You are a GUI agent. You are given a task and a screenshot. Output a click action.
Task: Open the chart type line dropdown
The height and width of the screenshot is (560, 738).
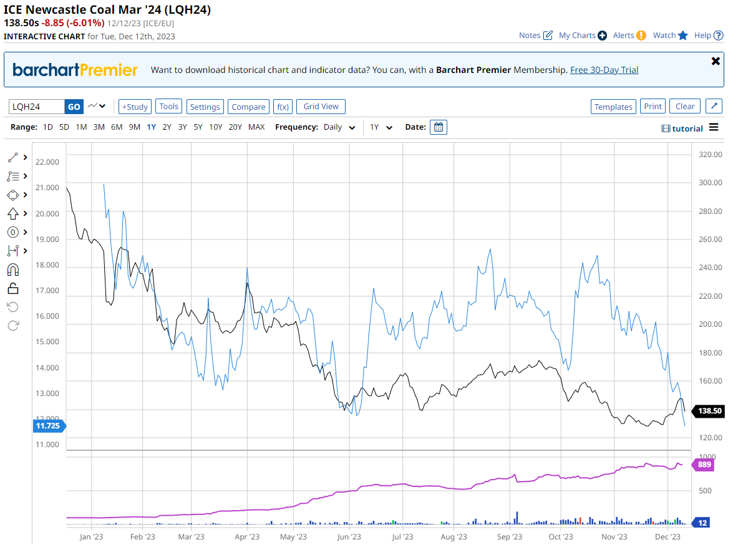pyautogui.click(x=97, y=107)
